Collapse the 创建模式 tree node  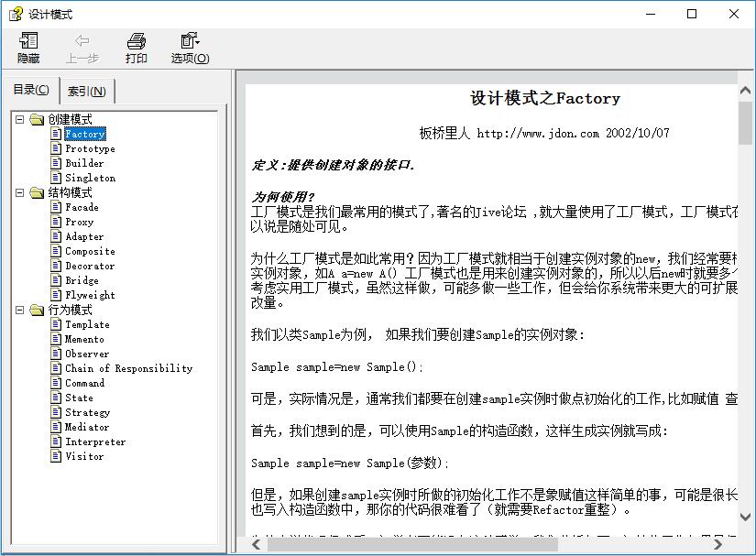point(20,119)
